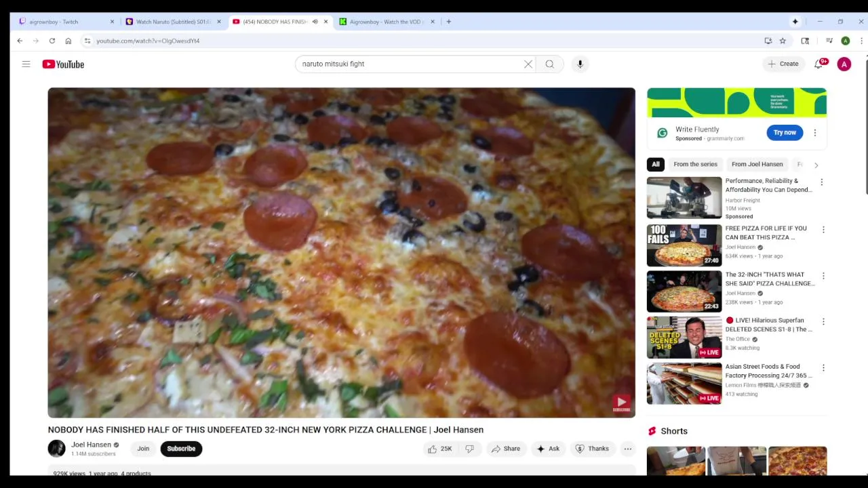868x488 pixels.
Task: Start voice search with the microphone
Action: click(580, 64)
